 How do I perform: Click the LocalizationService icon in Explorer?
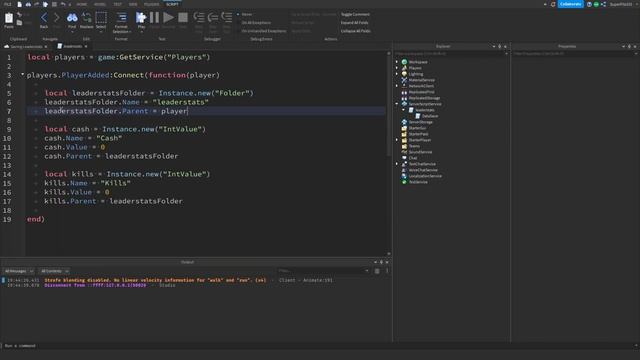pos(404,176)
